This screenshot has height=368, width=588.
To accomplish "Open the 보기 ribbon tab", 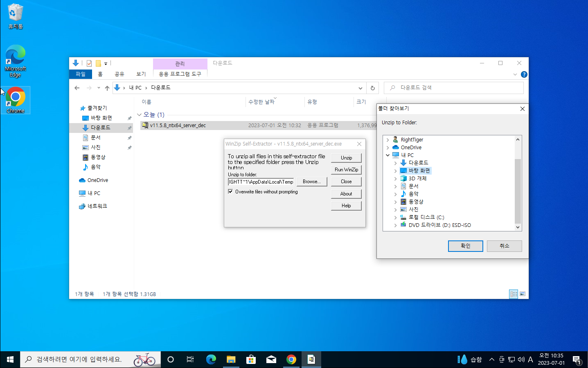I will pyautogui.click(x=141, y=74).
